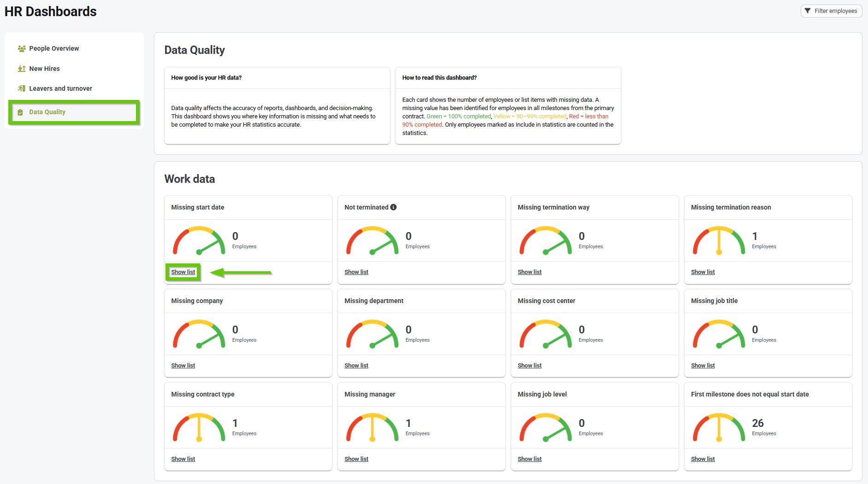
Task: Open the New Hires dashboard
Action: pyautogui.click(x=44, y=69)
